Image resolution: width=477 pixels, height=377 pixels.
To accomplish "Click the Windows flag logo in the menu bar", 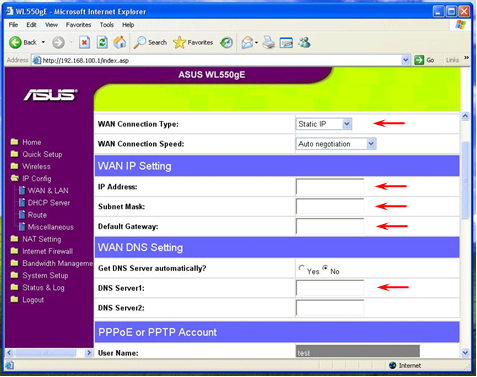I will (461, 25).
